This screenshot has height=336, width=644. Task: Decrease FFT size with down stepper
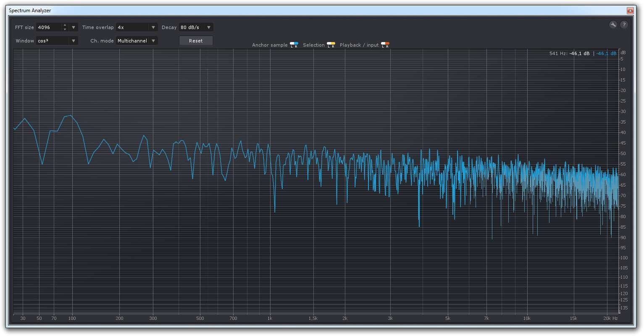coord(65,29)
